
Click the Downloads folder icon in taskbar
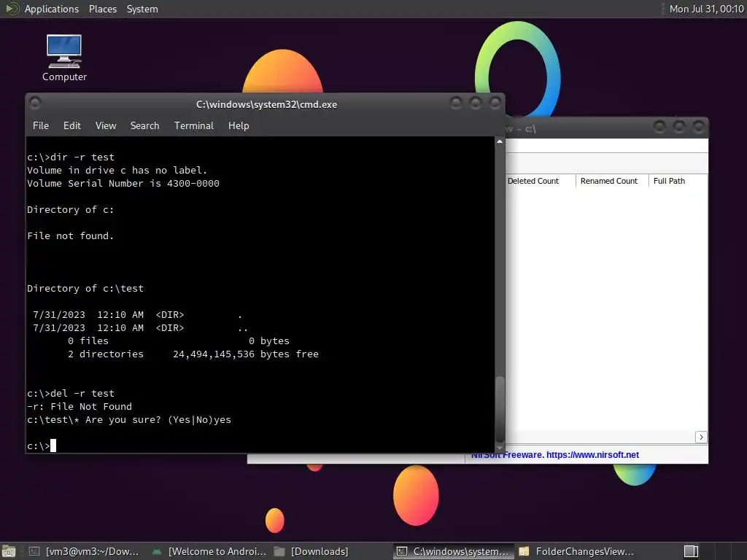(279, 551)
